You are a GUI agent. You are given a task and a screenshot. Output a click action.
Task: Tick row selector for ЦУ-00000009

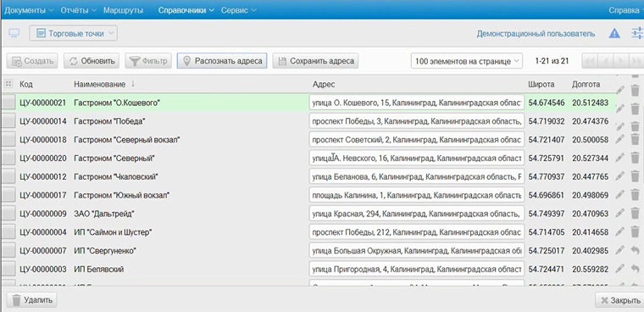(8, 214)
